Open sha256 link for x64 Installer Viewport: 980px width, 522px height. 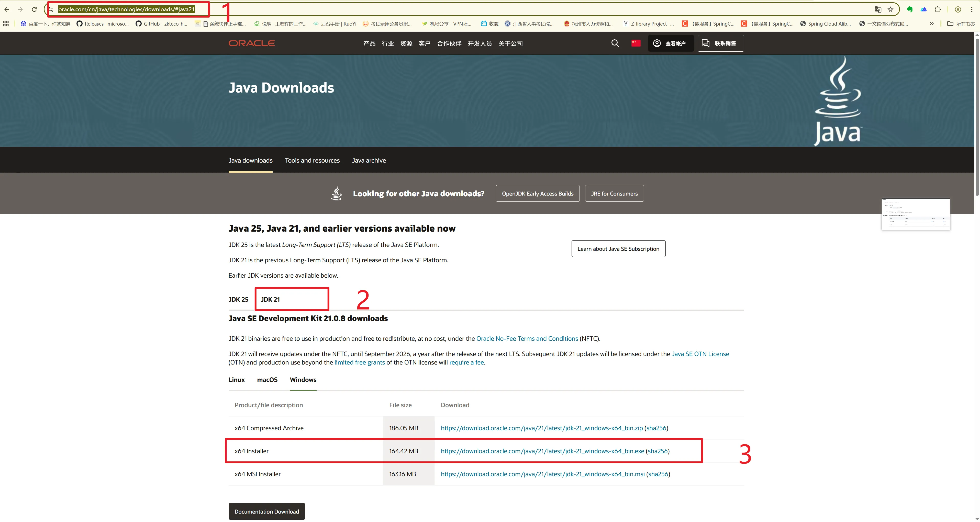coord(658,451)
